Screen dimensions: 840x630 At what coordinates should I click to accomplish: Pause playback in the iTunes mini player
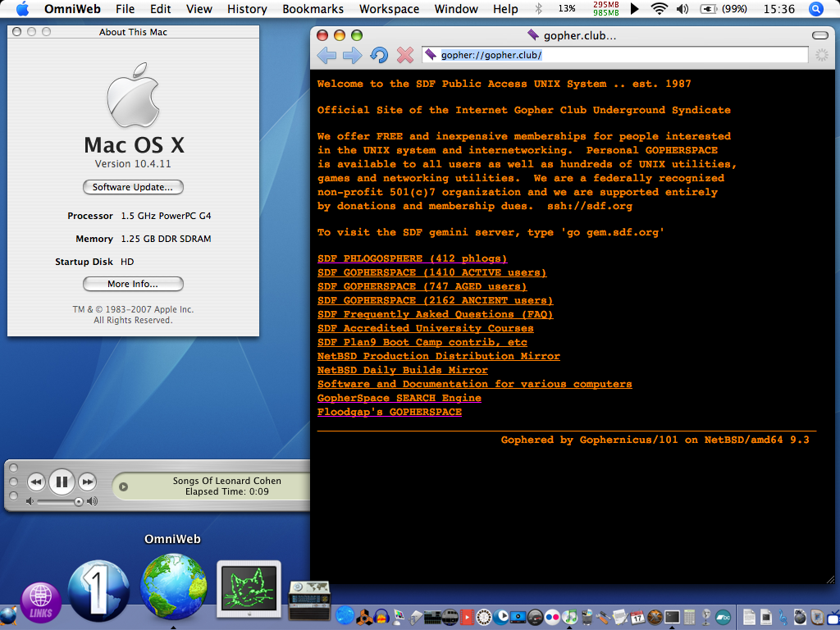pos(62,482)
